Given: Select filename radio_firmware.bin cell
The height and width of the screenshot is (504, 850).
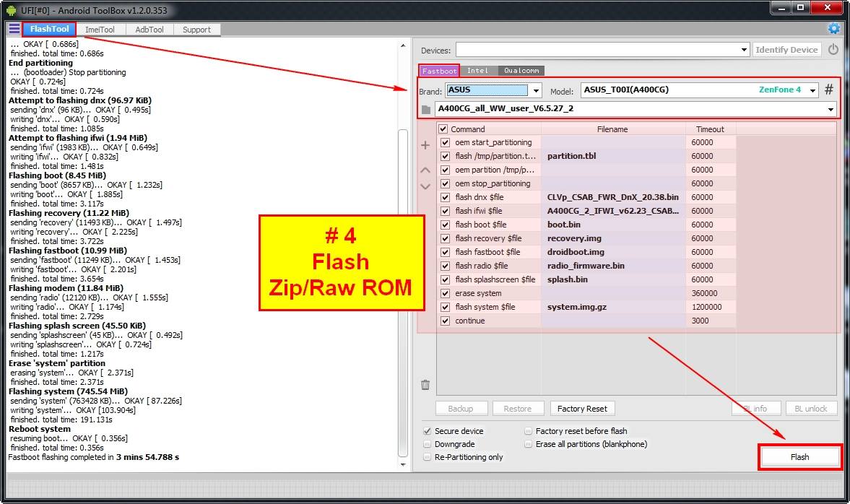Looking at the screenshot, I should 612,266.
